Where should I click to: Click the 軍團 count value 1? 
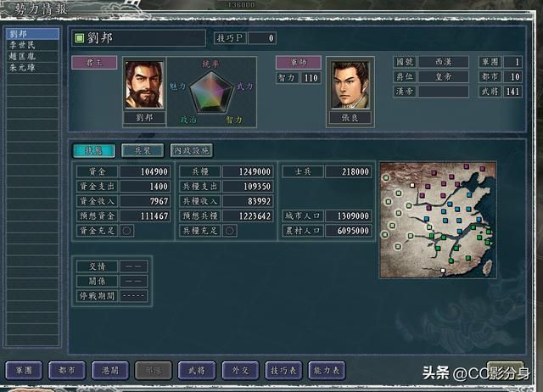(x=512, y=62)
